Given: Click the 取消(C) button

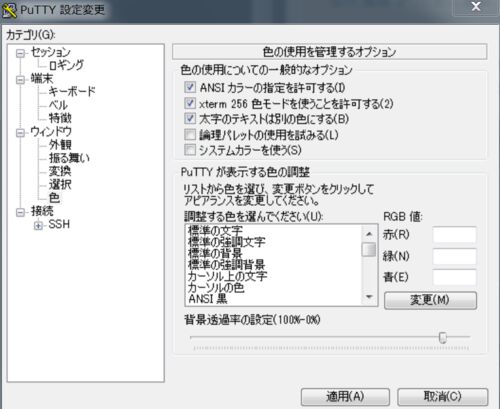Looking at the screenshot, I should point(443,397).
